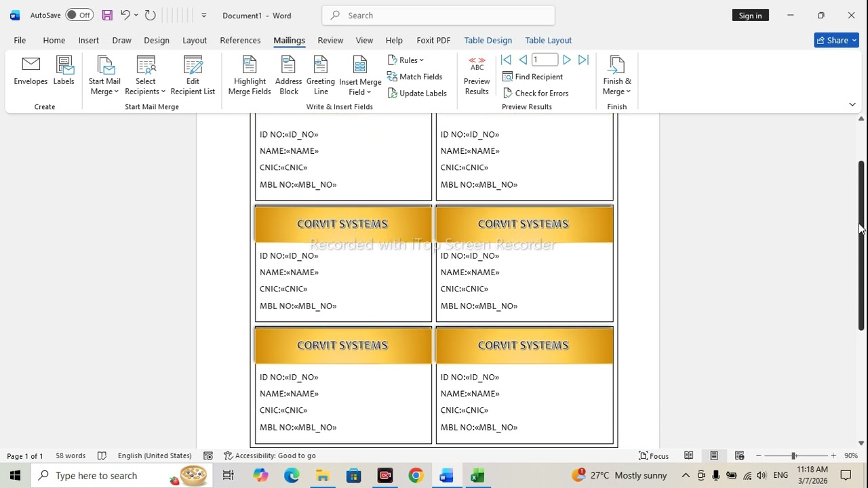Customize Quick Access Toolbar dropdown
The height and width of the screenshot is (488, 868).
click(x=203, y=15)
